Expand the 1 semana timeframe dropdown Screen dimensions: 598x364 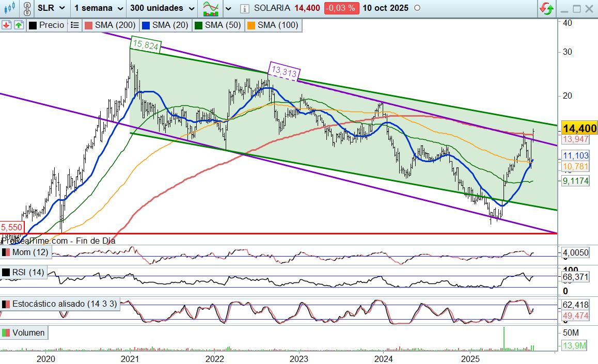tap(98, 8)
